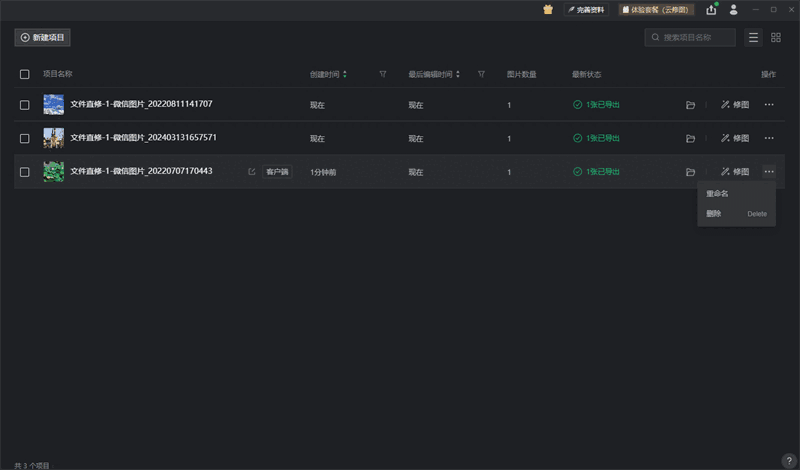Viewport: 800px width, 470px height.
Task: Click the 新建项目 button
Action: pyautogui.click(x=42, y=38)
